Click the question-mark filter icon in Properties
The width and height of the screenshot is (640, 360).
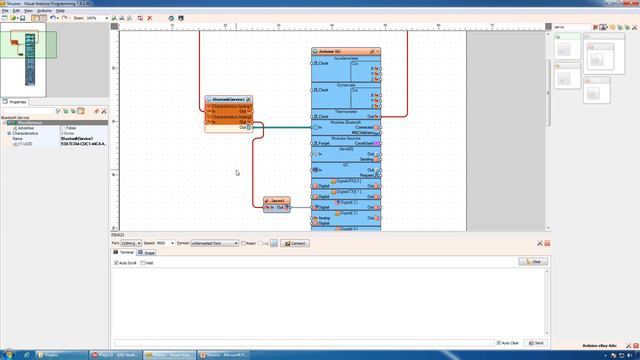[58, 111]
